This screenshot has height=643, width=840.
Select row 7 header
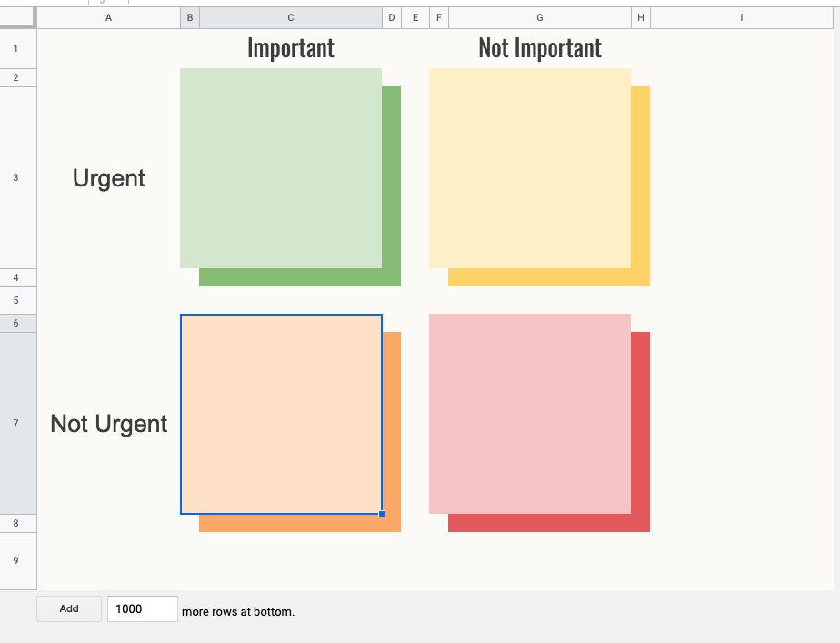pos(16,424)
